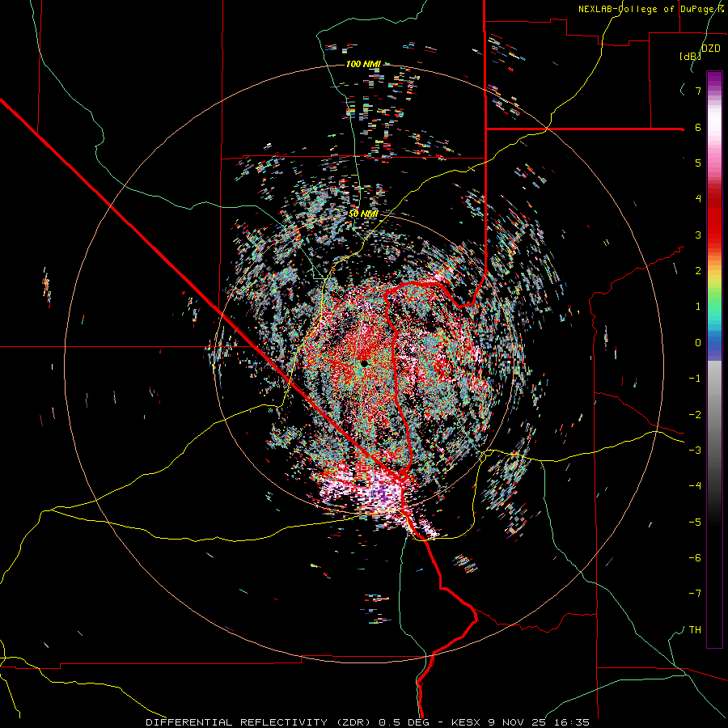This screenshot has width=728, height=728.
Task: Click the 2 value on color scale
Action: 698,271
